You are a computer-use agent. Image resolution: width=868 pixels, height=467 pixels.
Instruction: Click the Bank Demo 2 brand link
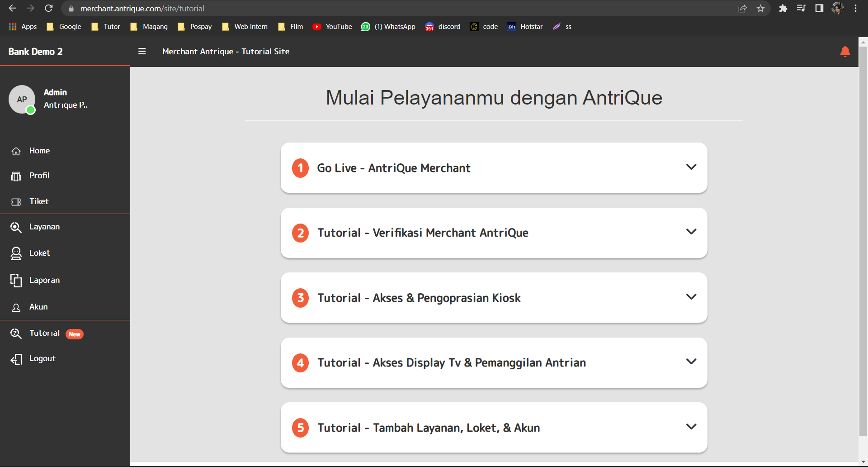point(36,52)
